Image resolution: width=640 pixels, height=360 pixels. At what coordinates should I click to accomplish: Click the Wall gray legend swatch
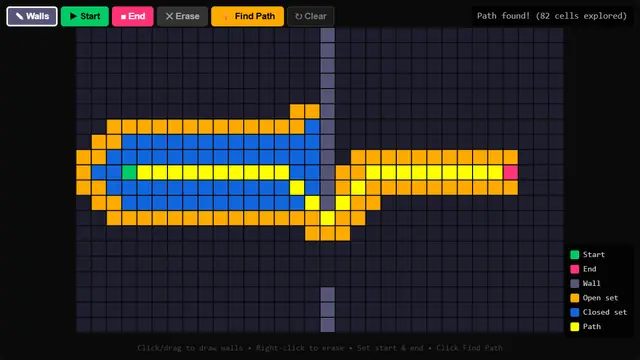click(575, 283)
